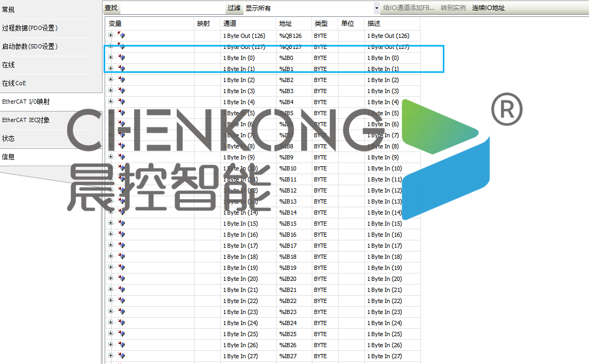Click the 单位 column header
Screen dimensions: 589x364
351,23
